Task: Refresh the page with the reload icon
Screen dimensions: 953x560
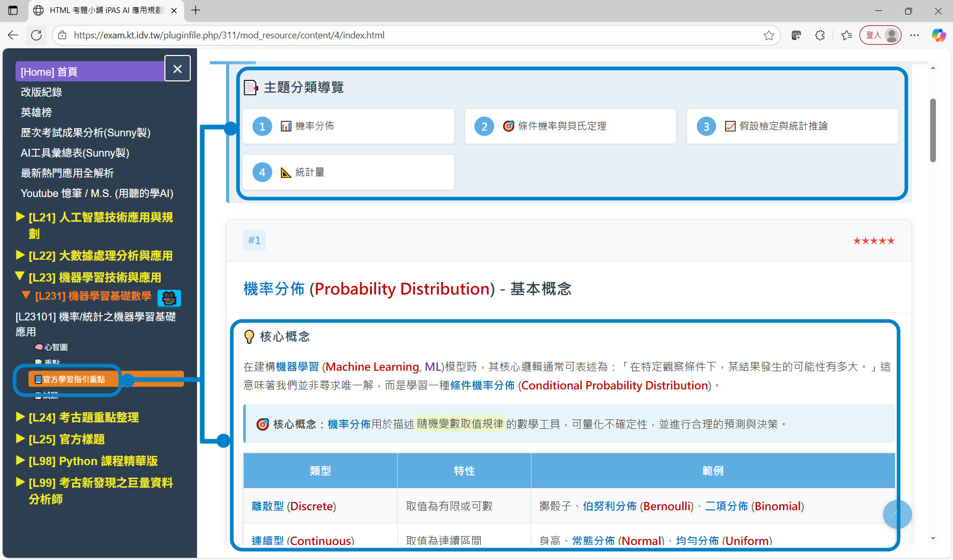Action: (x=36, y=35)
